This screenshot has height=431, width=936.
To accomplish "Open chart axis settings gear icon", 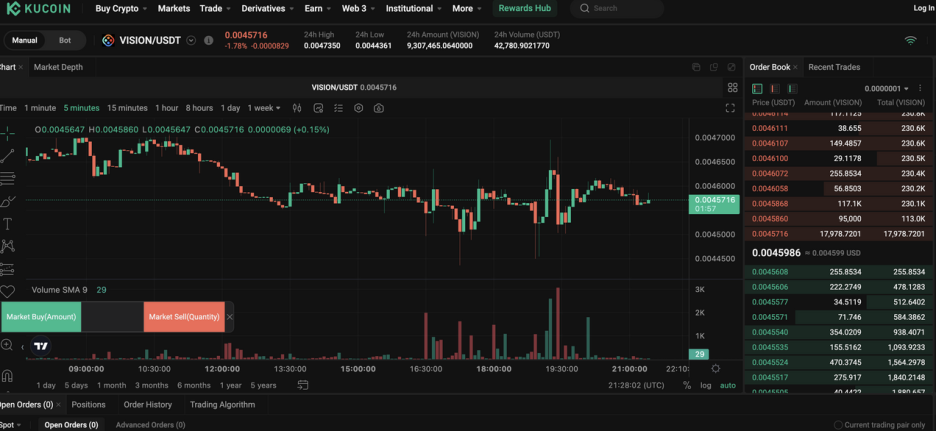I will (x=716, y=368).
